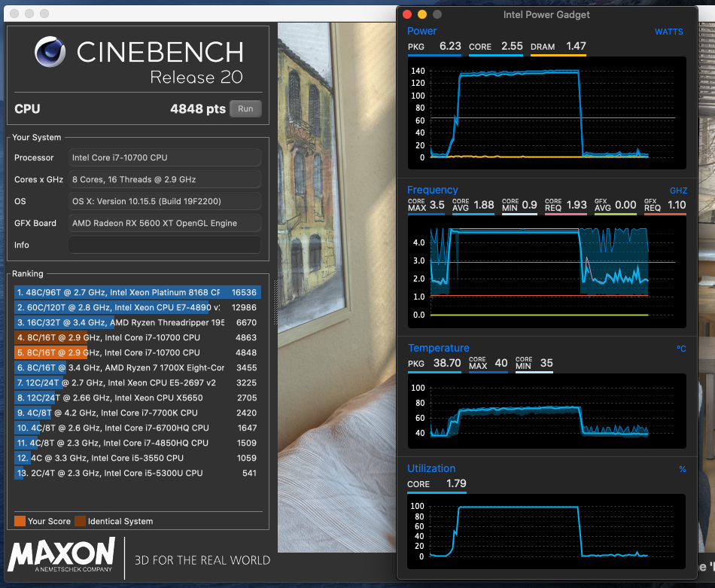Viewport: 715px width, 588px height.
Task: Select ranking row Intel Xeon CPU E5-2697 v2
Action: 137,382
